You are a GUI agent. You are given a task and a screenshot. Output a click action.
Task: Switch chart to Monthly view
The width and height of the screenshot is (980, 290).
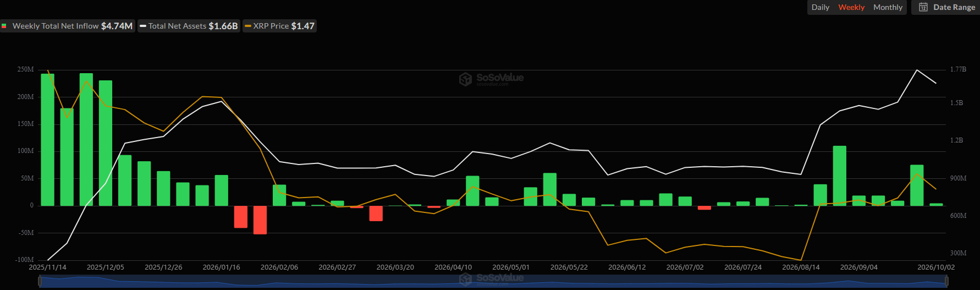pyautogui.click(x=888, y=7)
